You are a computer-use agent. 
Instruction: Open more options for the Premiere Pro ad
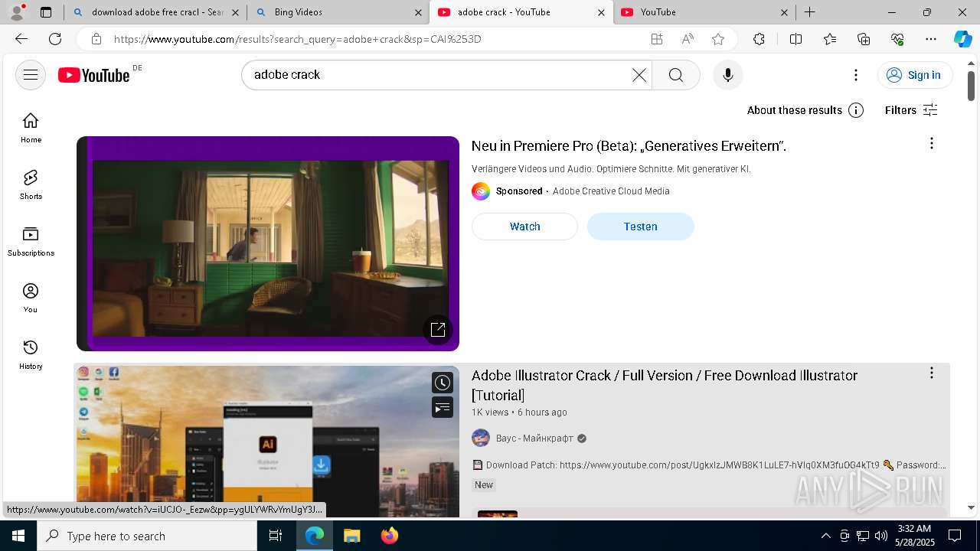(932, 143)
